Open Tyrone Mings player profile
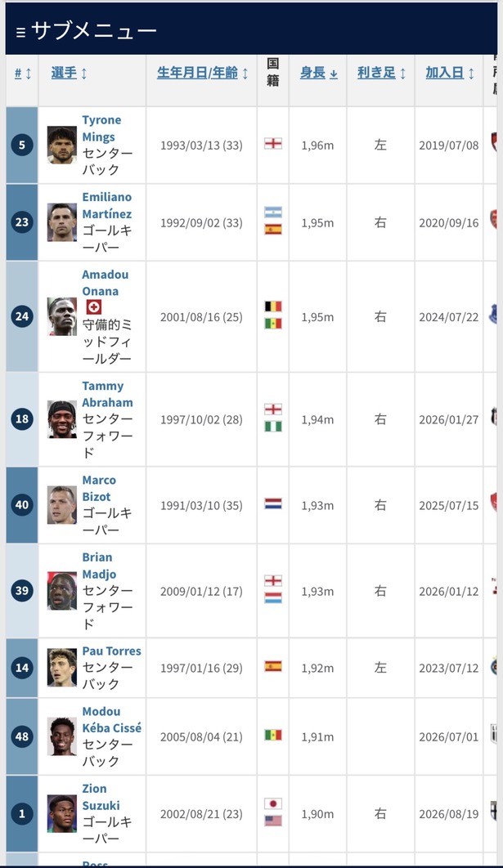 (x=101, y=128)
